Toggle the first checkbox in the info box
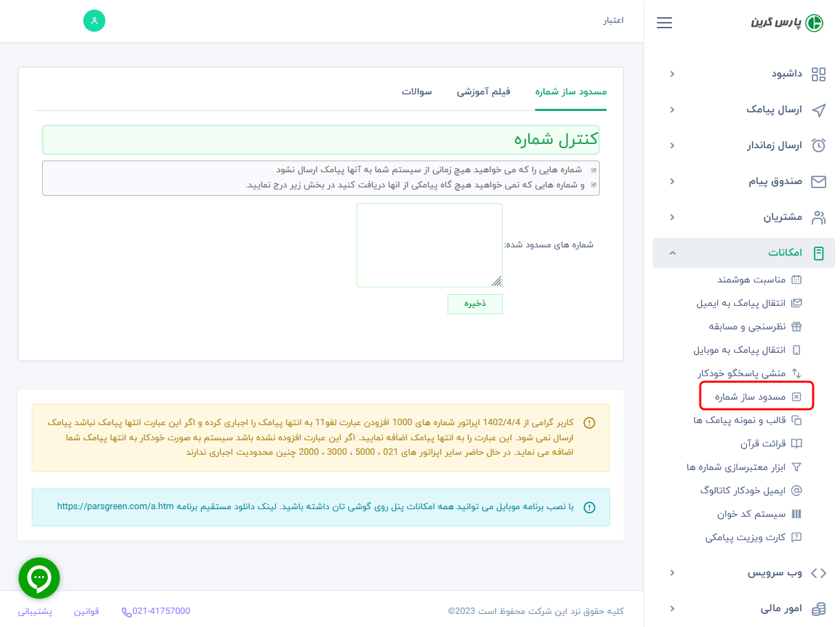 click(x=594, y=169)
